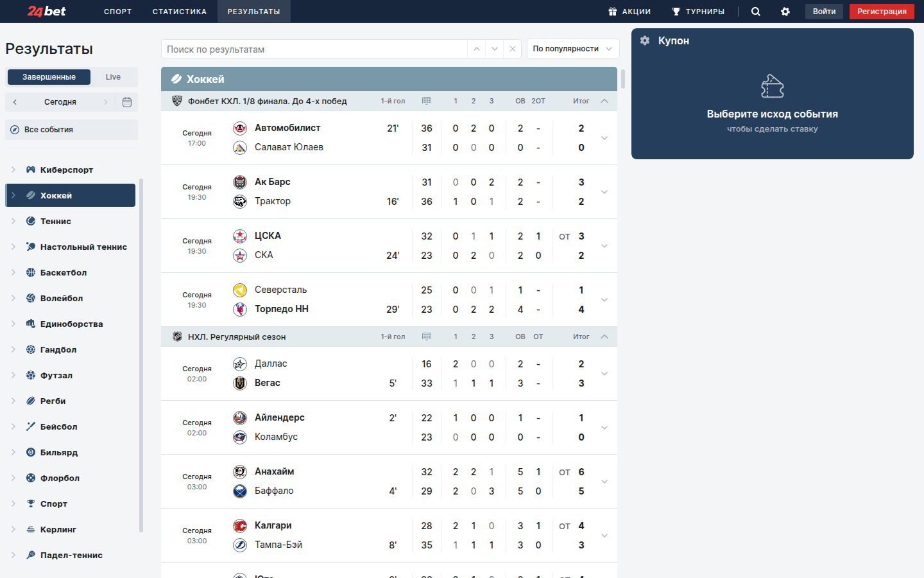Click the results search input field
924x578 pixels.
point(314,49)
